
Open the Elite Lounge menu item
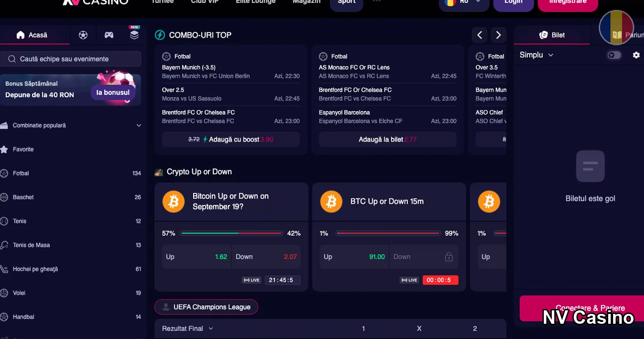pyautogui.click(x=256, y=2)
